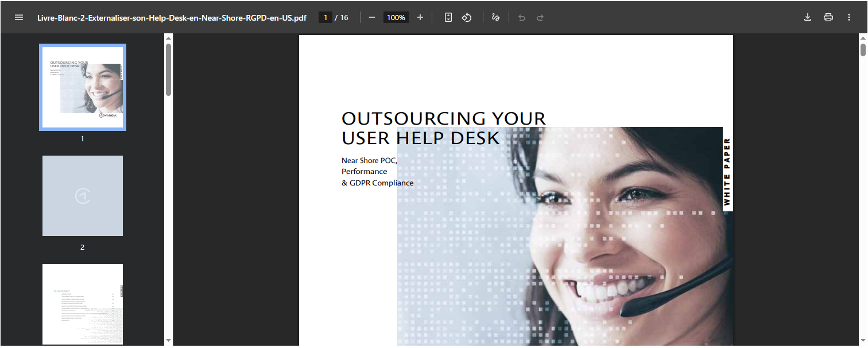Click the vertical 'WHITE PAPER' label

tap(727, 172)
